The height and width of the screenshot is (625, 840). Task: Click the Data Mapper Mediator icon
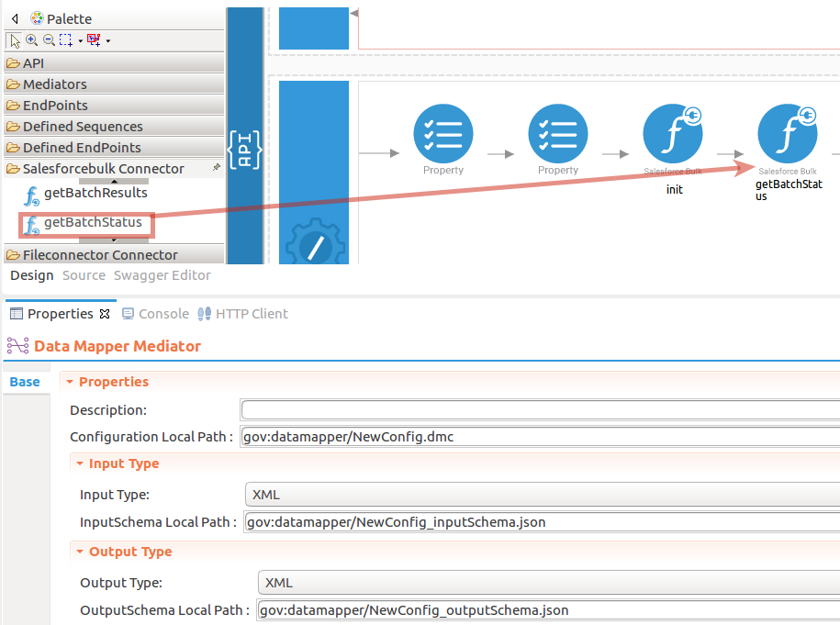click(x=17, y=346)
